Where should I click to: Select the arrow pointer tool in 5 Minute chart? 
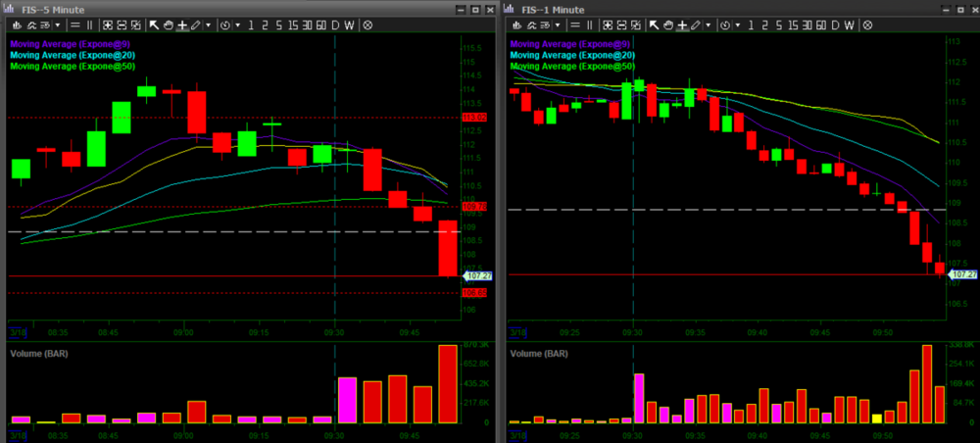click(x=154, y=25)
